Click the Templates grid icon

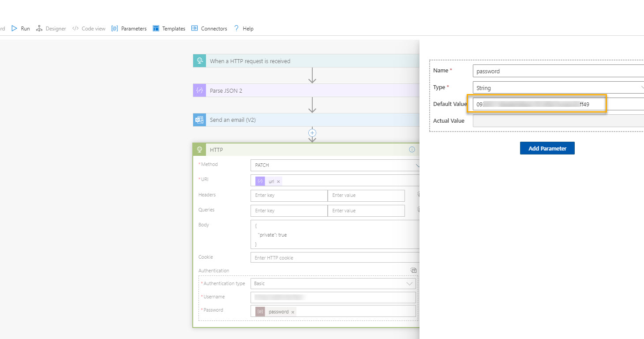click(x=156, y=28)
